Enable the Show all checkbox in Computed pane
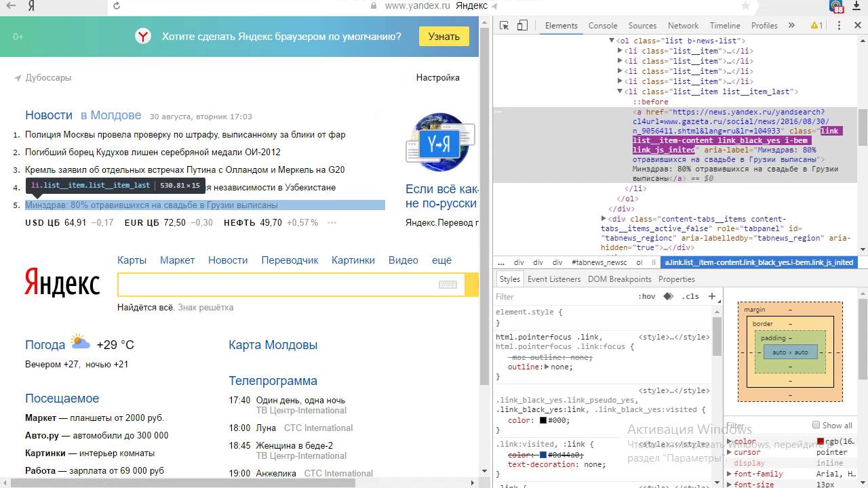 (x=816, y=425)
